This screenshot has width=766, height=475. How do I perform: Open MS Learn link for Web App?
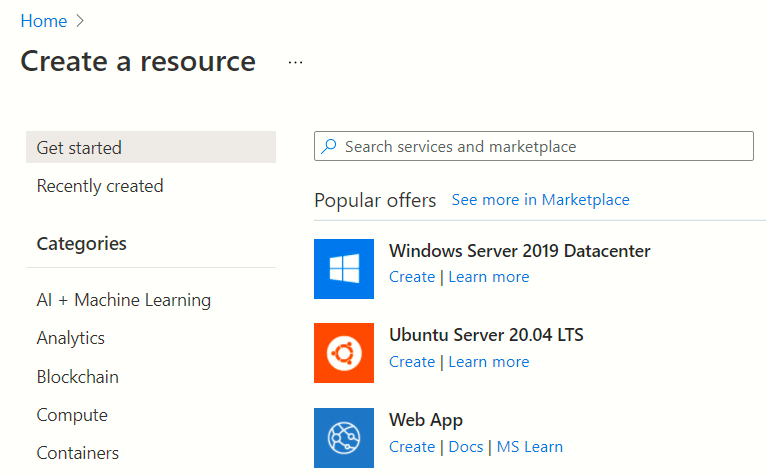(x=530, y=447)
